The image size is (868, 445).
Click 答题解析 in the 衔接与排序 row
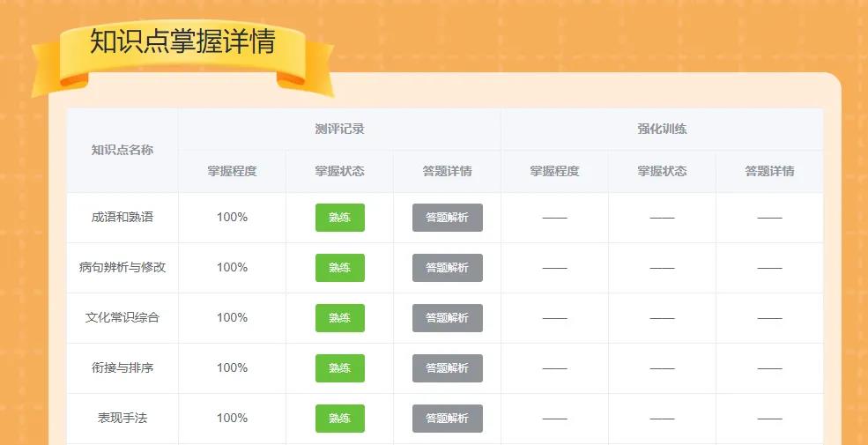coord(447,368)
